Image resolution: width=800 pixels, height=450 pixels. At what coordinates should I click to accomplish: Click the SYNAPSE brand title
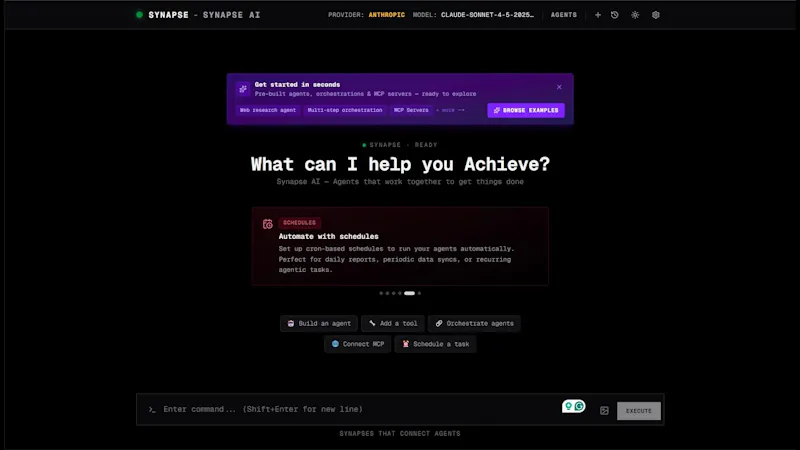(x=168, y=15)
